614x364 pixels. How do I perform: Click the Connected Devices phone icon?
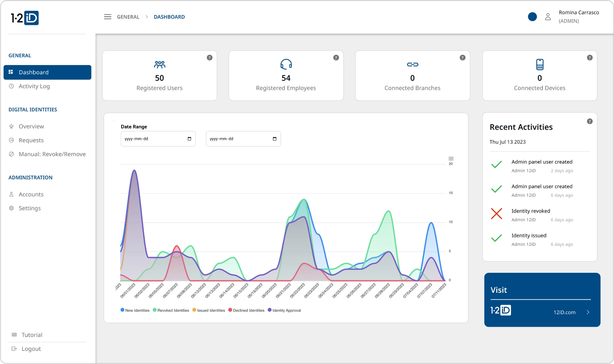[x=540, y=64]
